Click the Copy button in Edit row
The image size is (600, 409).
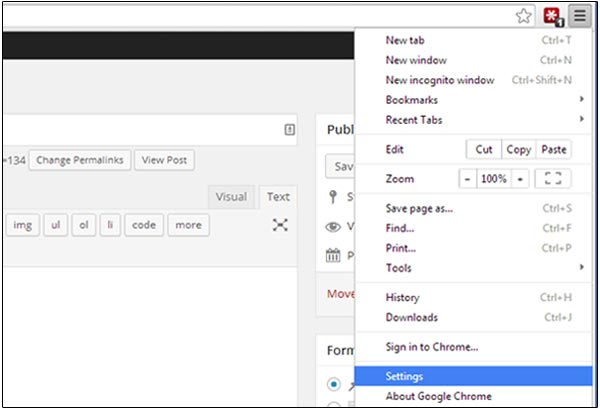(x=518, y=149)
